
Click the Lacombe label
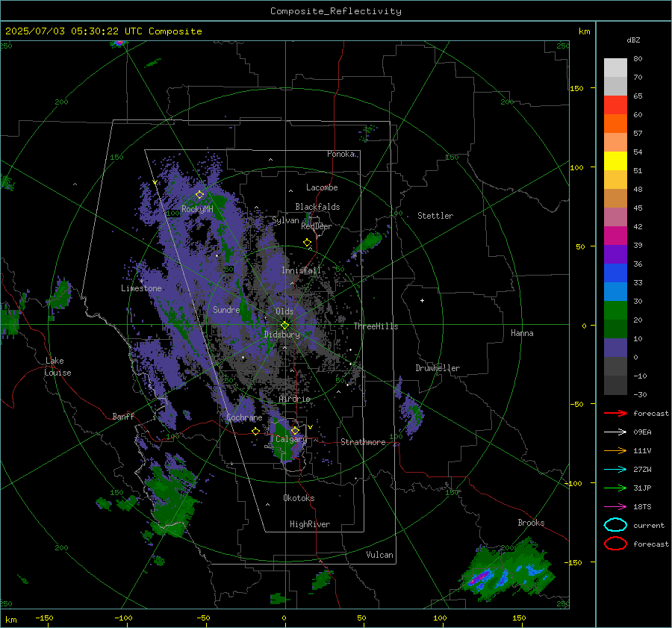(322, 187)
